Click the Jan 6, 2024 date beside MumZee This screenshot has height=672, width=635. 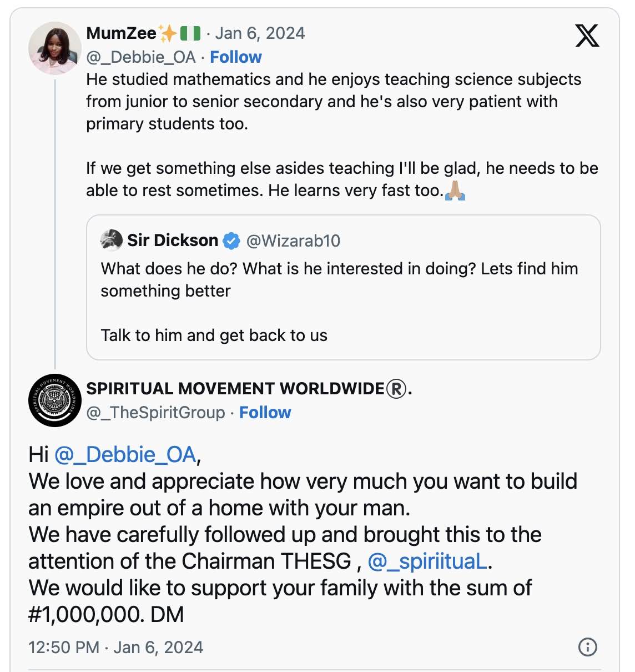click(260, 33)
